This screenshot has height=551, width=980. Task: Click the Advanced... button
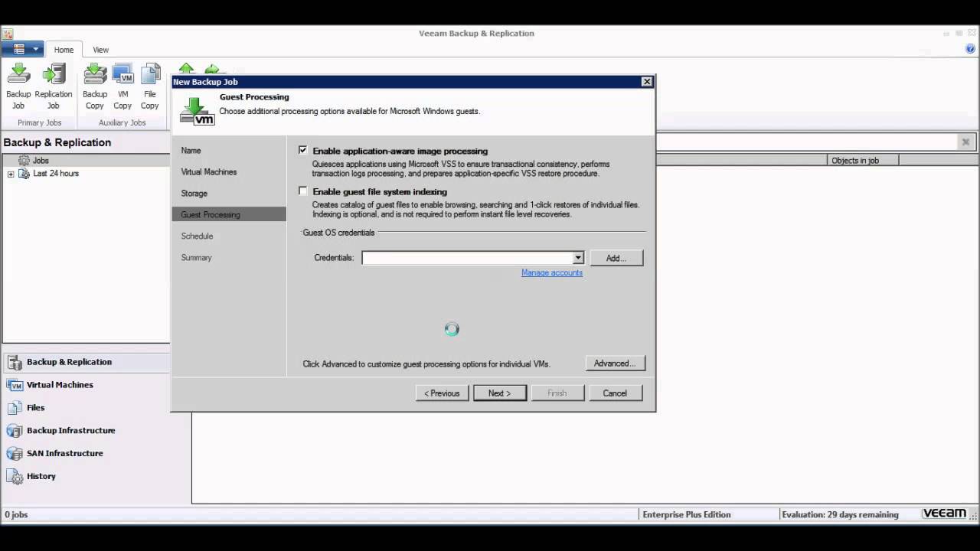[x=615, y=364]
